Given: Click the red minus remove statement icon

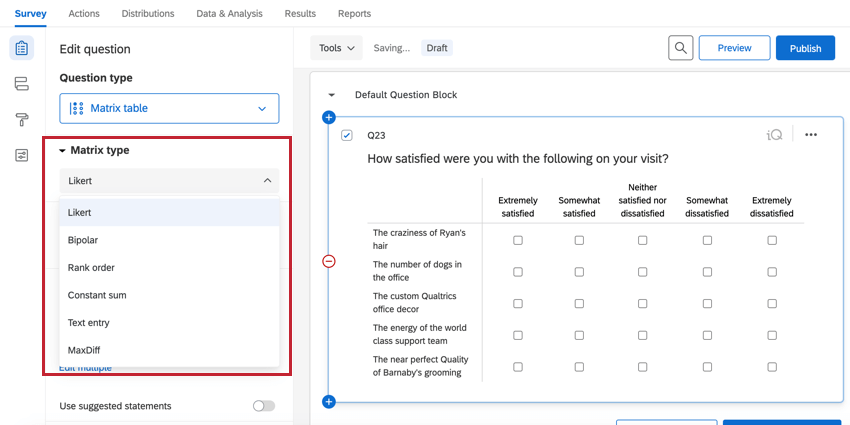Looking at the screenshot, I should point(329,261).
